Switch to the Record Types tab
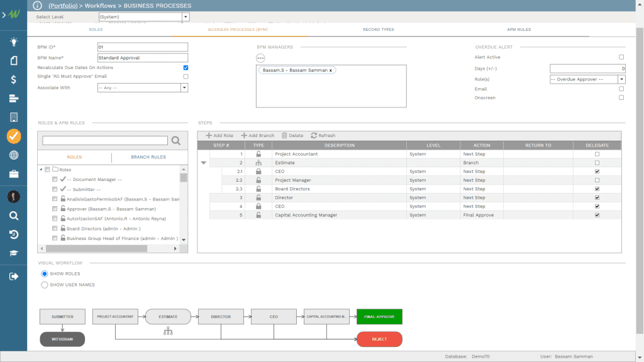This screenshot has width=644, height=362. pyautogui.click(x=378, y=30)
